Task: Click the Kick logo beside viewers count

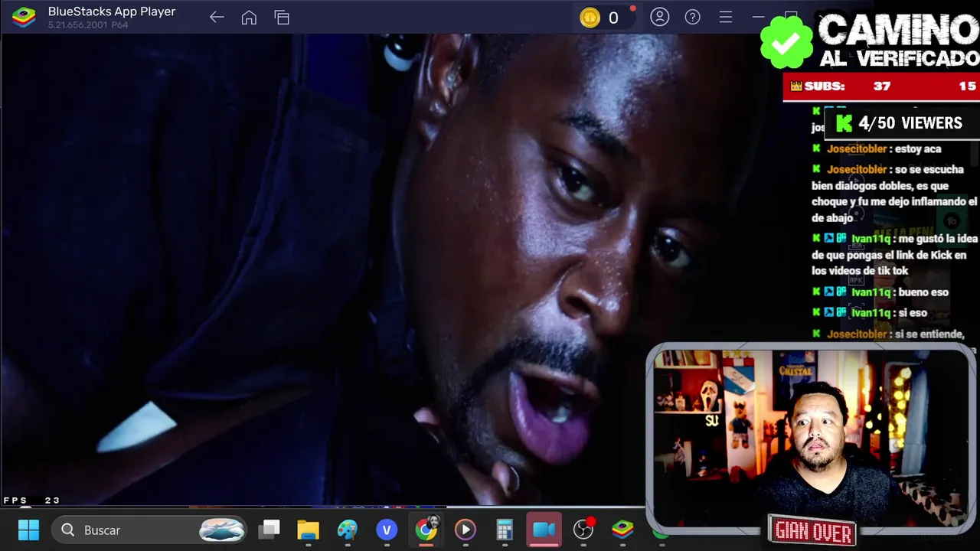Action: coord(844,123)
